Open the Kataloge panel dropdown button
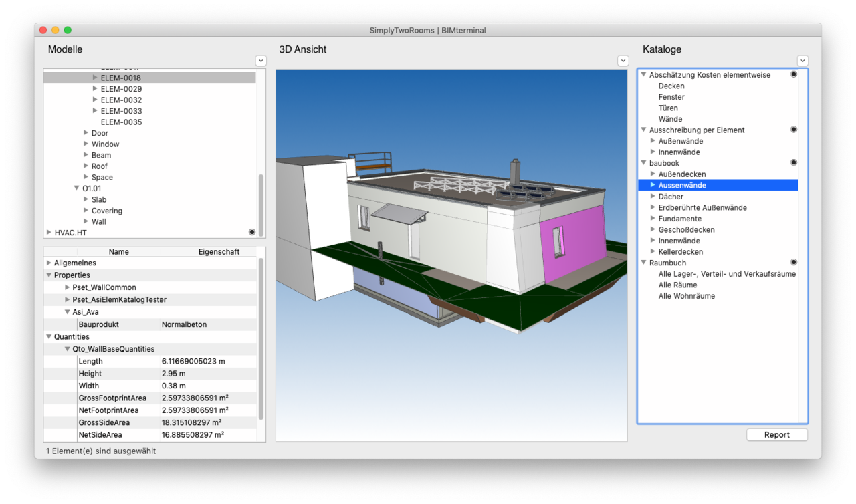856x504 pixels. tap(802, 61)
